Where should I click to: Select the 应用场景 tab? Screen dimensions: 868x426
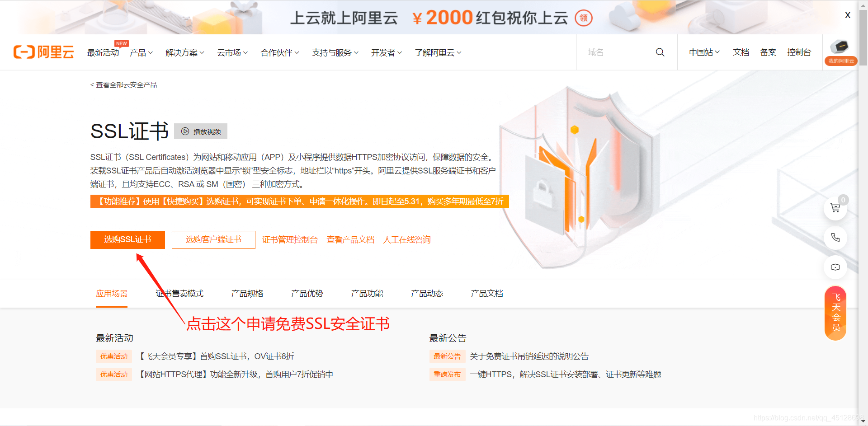tap(112, 294)
